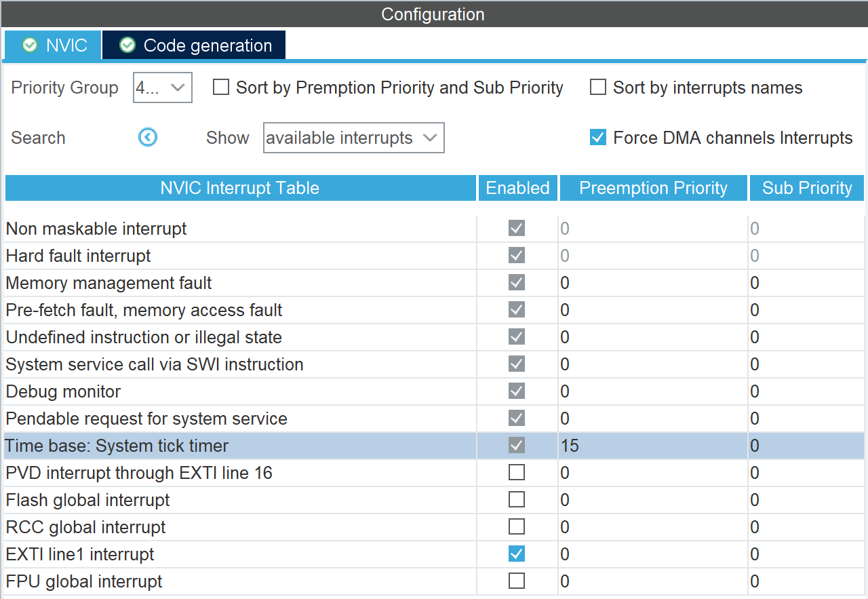Open the Priority Group dropdown
Screen dimensions: 868x599
coord(163,88)
